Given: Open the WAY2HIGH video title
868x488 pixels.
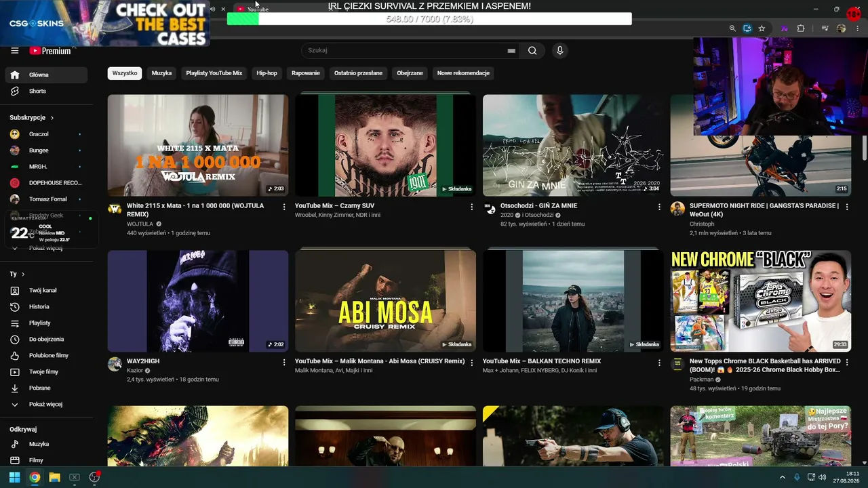Looking at the screenshot, I should pyautogui.click(x=143, y=362).
